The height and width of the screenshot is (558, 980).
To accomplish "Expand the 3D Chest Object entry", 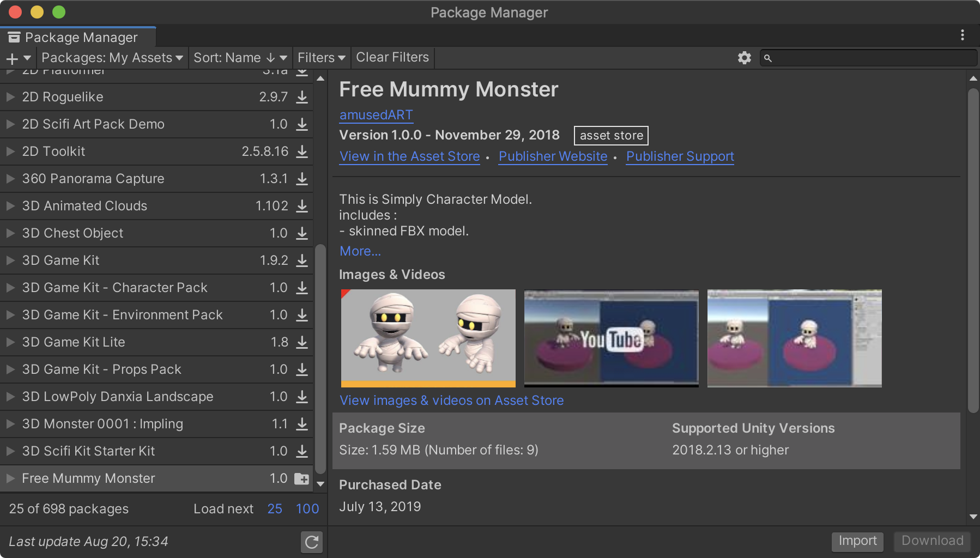I will point(10,233).
